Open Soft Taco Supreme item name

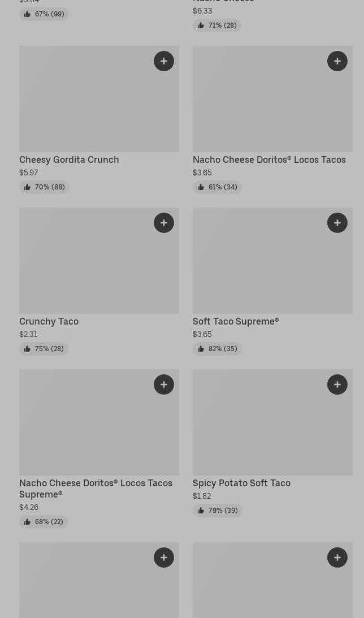tap(236, 322)
